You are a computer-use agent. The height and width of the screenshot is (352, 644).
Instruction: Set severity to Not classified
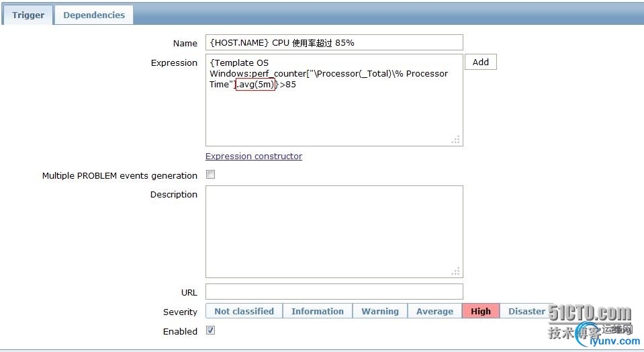[244, 311]
